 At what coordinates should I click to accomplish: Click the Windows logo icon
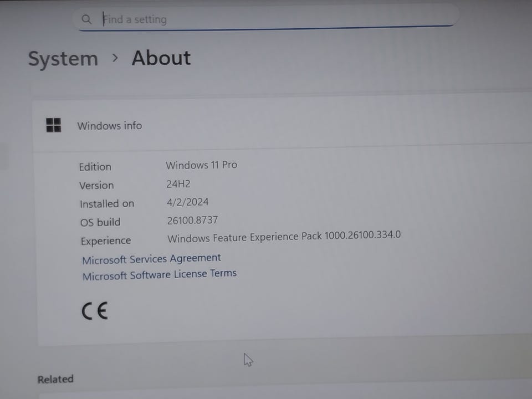(54, 125)
